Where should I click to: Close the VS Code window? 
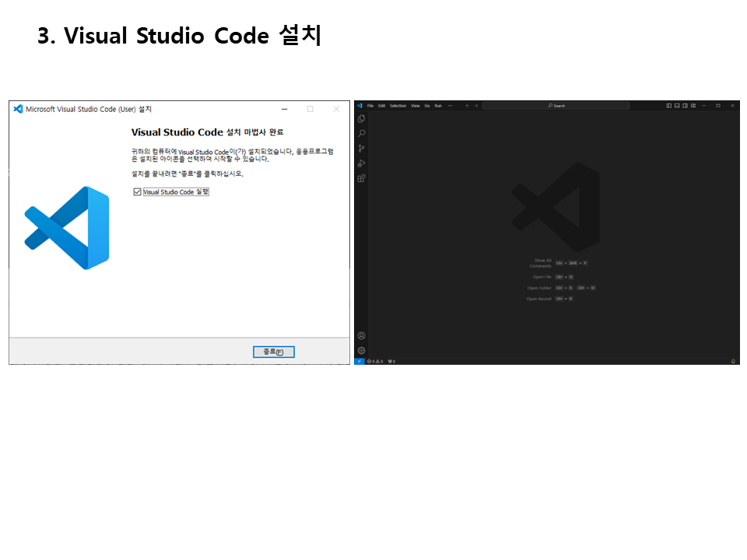click(x=732, y=106)
